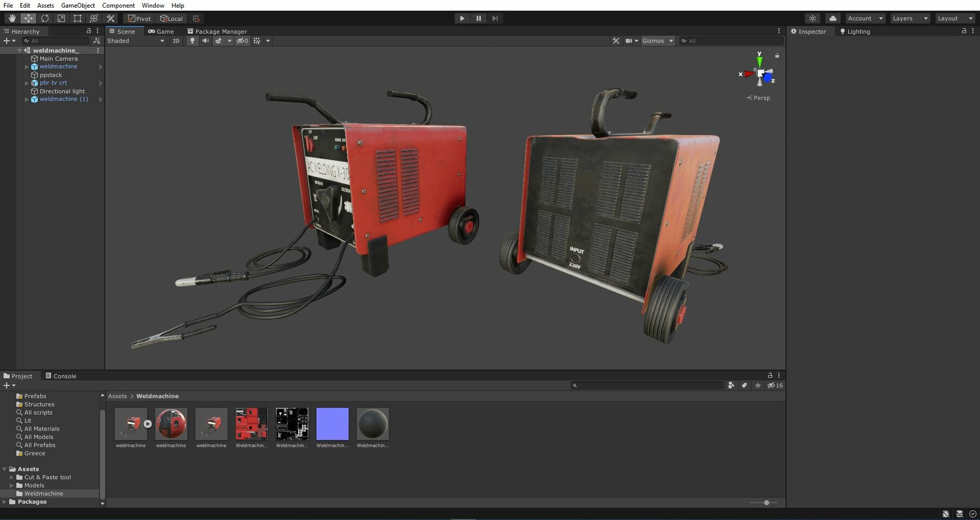This screenshot has height=520, width=980.
Task: Activate the Transform tool
Action: pos(93,18)
